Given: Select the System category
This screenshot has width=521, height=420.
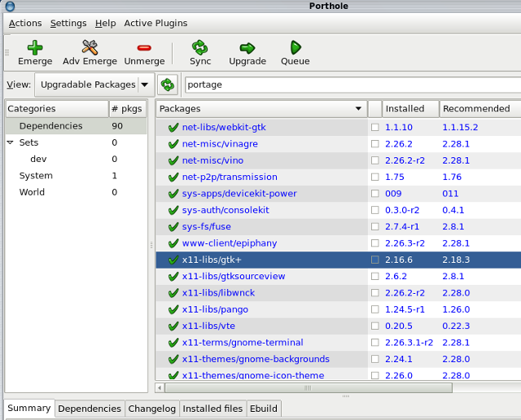Looking at the screenshot, I should pyautogui.click(x=76, y=176).
